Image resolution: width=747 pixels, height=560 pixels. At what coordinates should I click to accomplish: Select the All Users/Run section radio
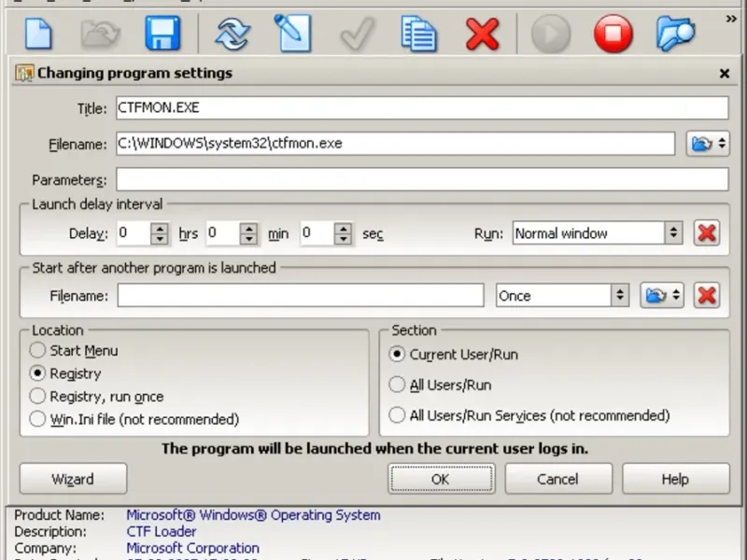(397, 385)
